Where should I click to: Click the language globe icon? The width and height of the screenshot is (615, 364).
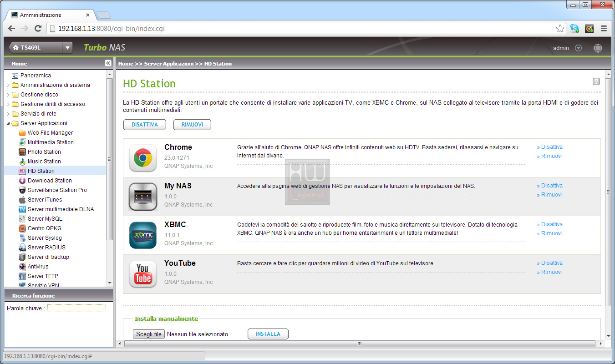pyautogui.click(x=598, y=48)
